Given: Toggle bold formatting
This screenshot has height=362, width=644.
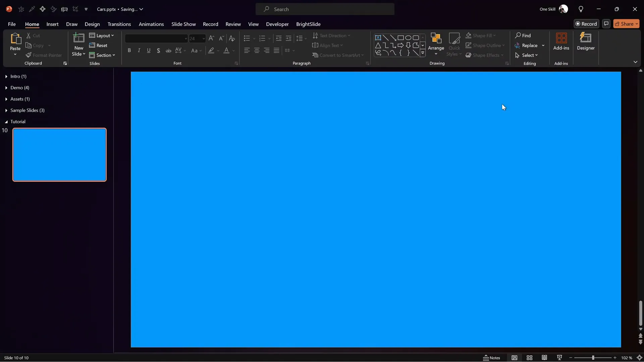Looking at the screenshot, I should point(129,50).
